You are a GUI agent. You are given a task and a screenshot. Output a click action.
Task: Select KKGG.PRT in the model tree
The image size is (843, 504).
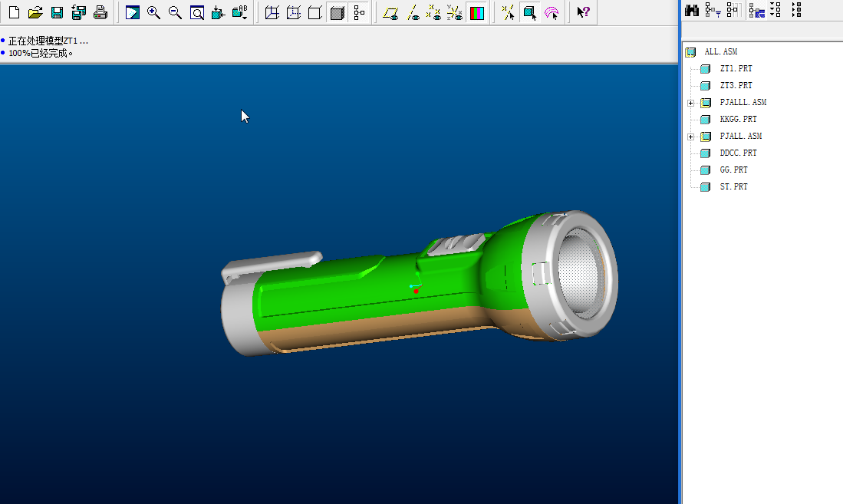point(738,119)
